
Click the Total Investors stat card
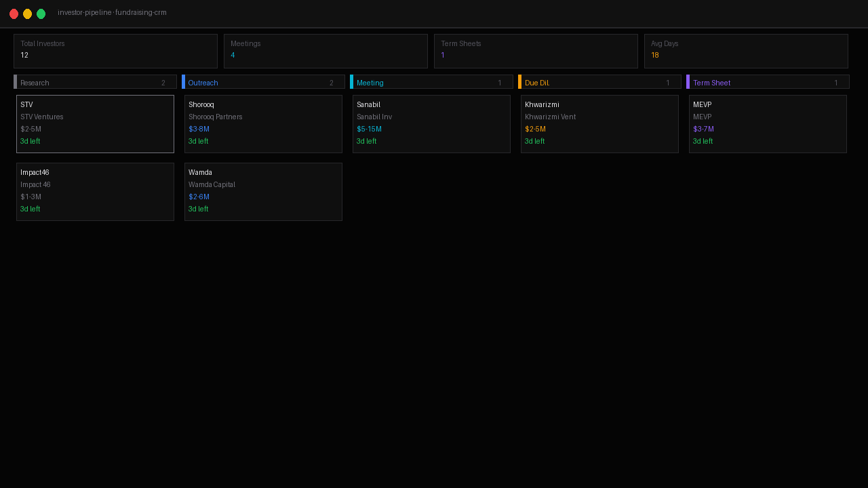tap(115, 51)
